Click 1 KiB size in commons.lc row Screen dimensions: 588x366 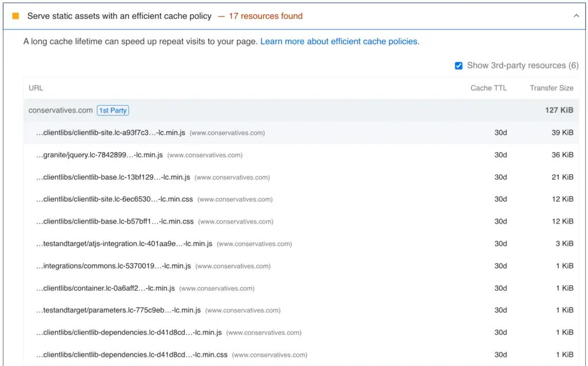tap(564, 266)
